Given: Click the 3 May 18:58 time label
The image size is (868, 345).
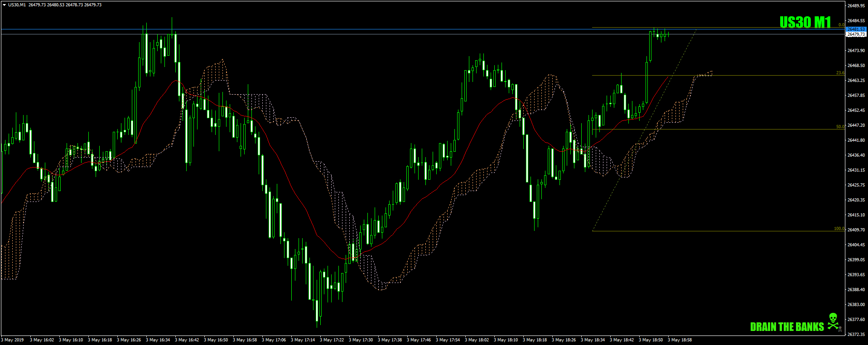Looking at the screenshot, I should 680,340.
